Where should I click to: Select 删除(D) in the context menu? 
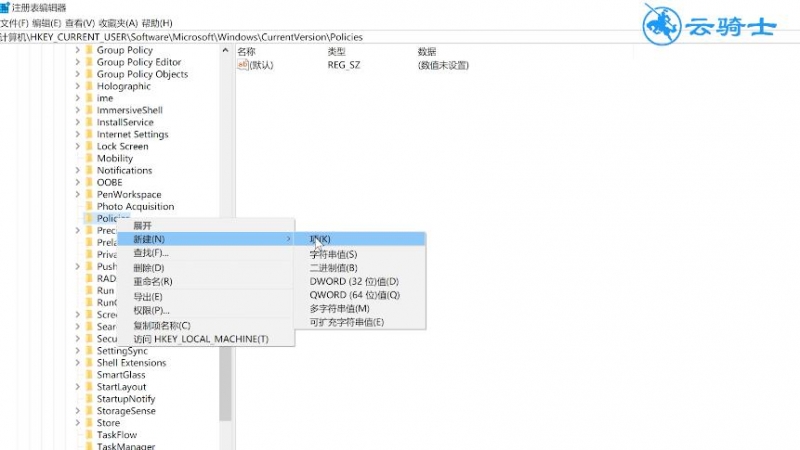206,268
